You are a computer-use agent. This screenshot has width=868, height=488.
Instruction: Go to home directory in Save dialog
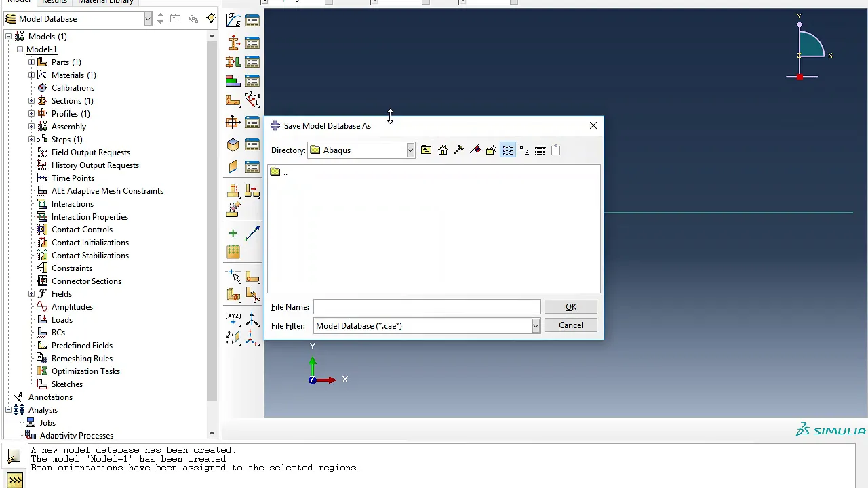point(443,150)
